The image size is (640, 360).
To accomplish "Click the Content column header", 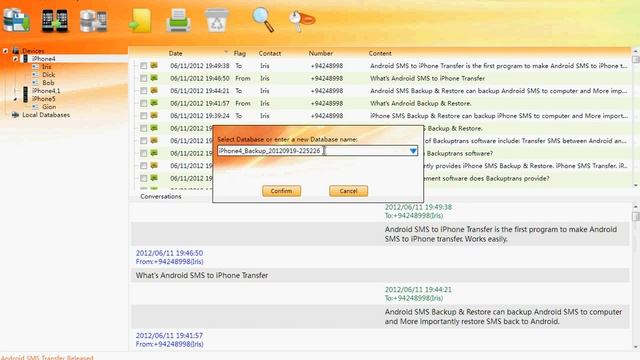I will coord(380,53).
